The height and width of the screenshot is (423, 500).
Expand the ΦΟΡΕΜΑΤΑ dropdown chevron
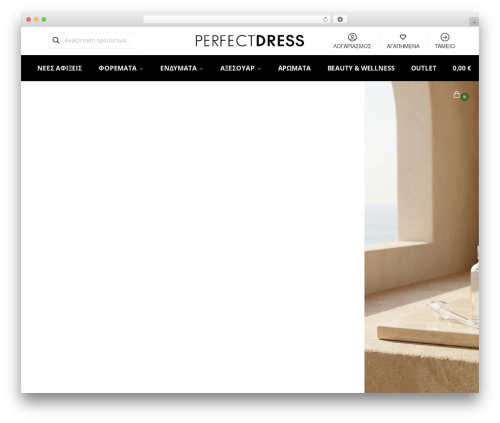click(x=141, y=69)
